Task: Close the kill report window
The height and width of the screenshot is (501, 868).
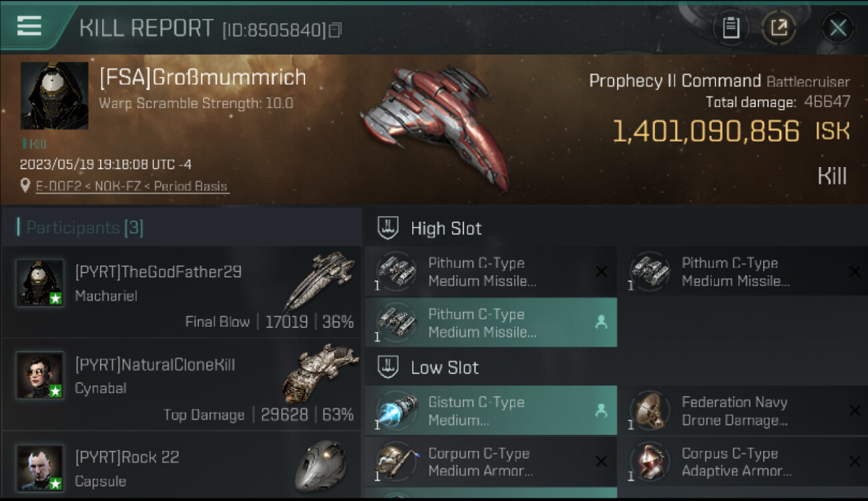Action: (838, 28)
